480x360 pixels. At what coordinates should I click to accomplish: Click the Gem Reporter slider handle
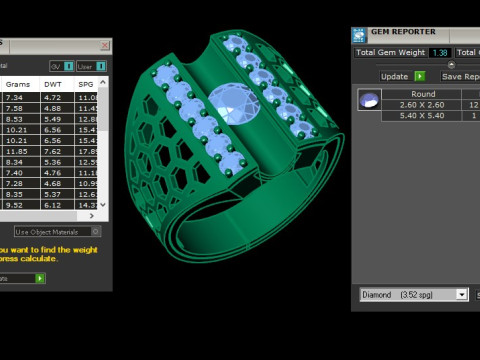tap(451, 65)
